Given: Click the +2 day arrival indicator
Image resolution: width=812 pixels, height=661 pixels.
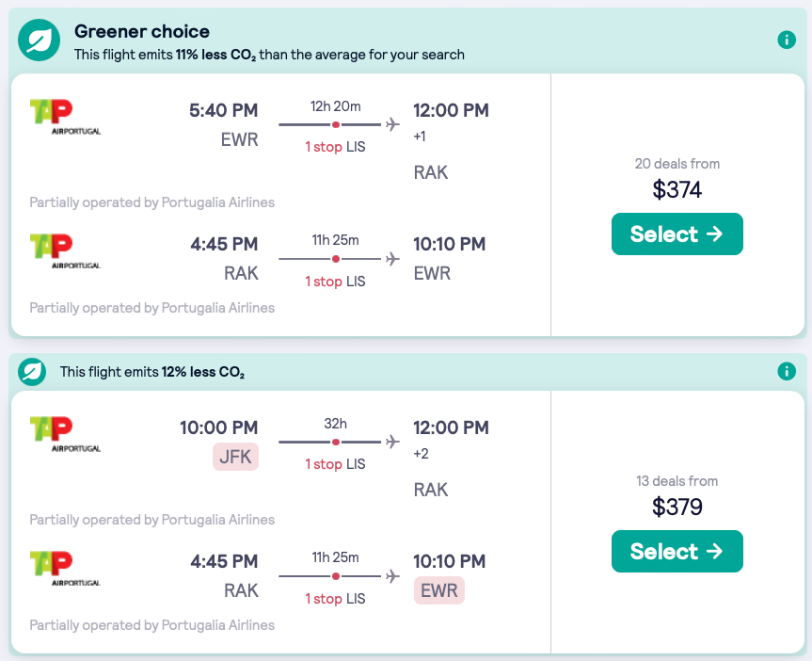Looking at the screenshot, I should 420,454.
